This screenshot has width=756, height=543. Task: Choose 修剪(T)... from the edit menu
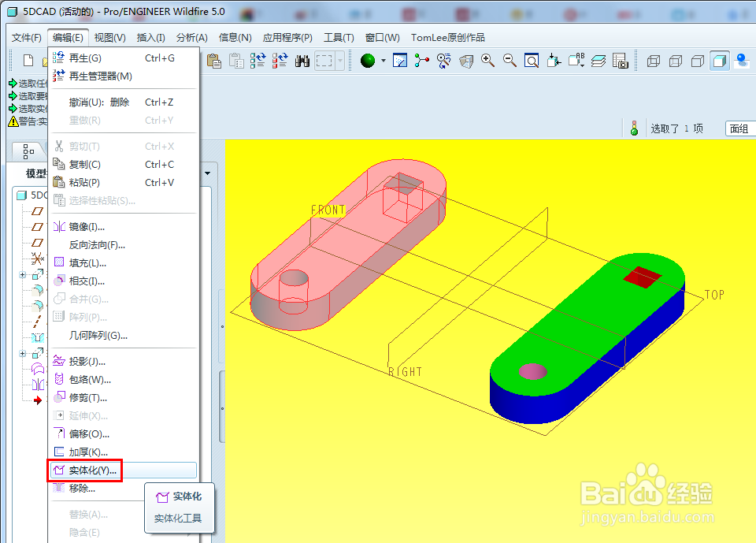pyautogui.click(x=124, y=398)
